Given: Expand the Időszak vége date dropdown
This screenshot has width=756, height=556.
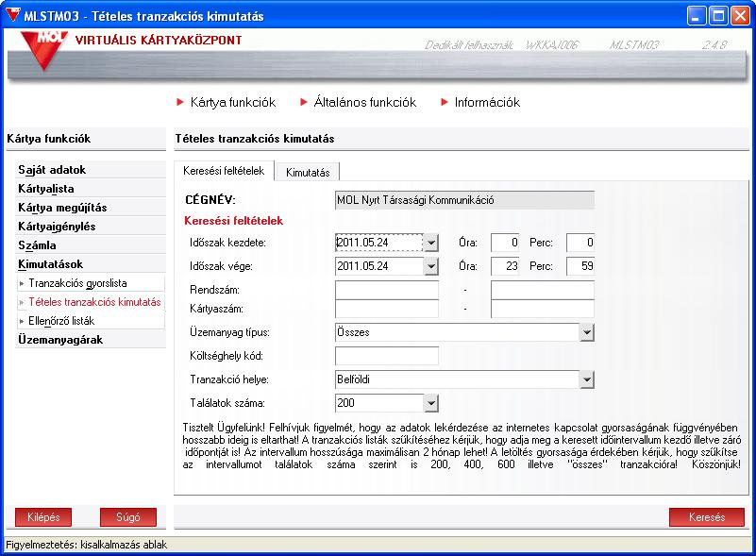Looking at the screenshot, I should click(x=431, y=266).
